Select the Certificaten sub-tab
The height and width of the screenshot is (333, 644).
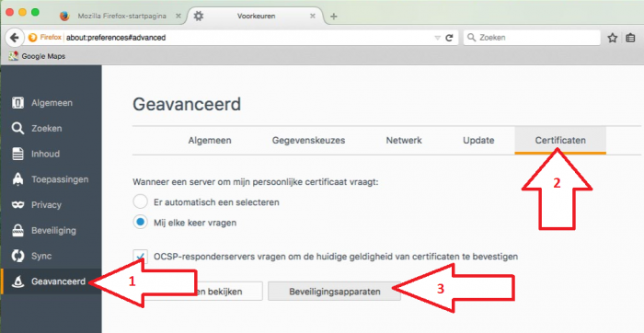[x=560, y=141]
